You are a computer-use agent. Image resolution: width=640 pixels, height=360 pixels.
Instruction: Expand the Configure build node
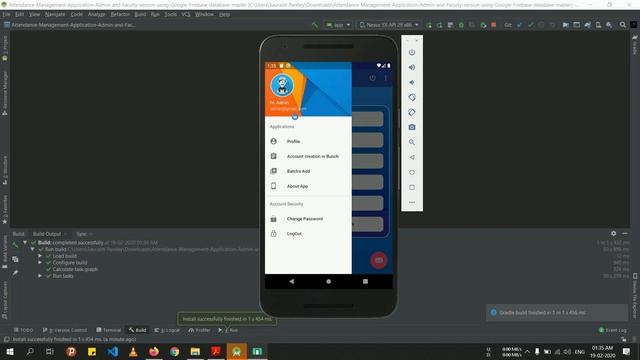[x=40, y=262]
